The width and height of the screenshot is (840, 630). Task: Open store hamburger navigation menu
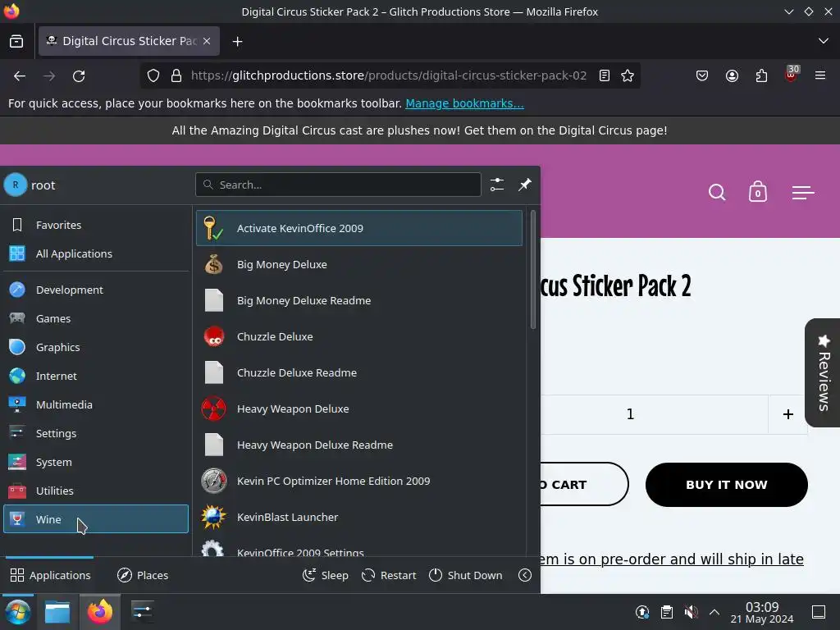803,192
